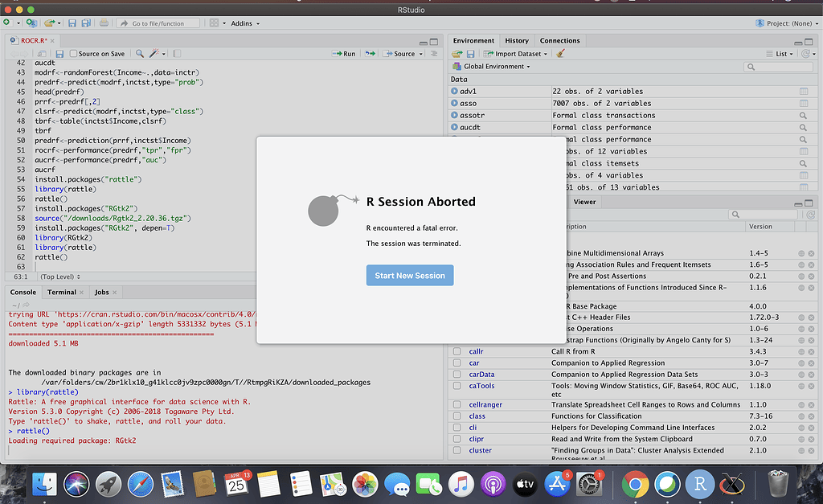Toggle Source on Save checkbox
Screen dimensions: 823x504
click(x=73, y=54)
